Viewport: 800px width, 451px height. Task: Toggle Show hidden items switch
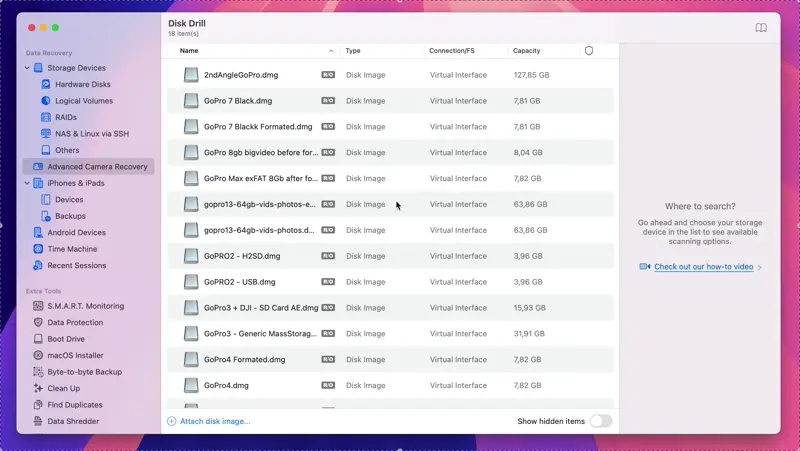tap(601, 421)
